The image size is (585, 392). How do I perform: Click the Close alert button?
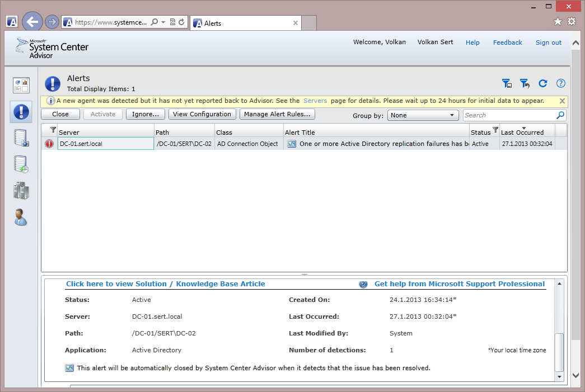pos(60,114)
